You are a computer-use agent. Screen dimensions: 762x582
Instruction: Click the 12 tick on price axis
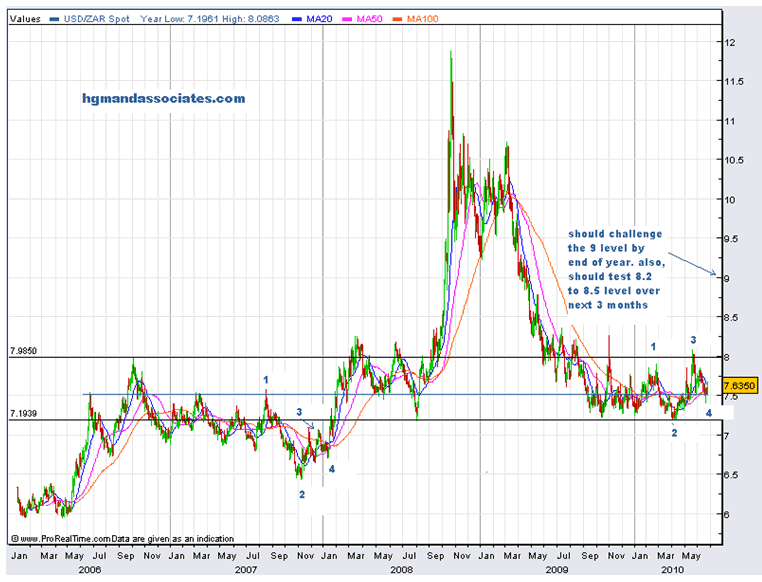pos(731,42)
